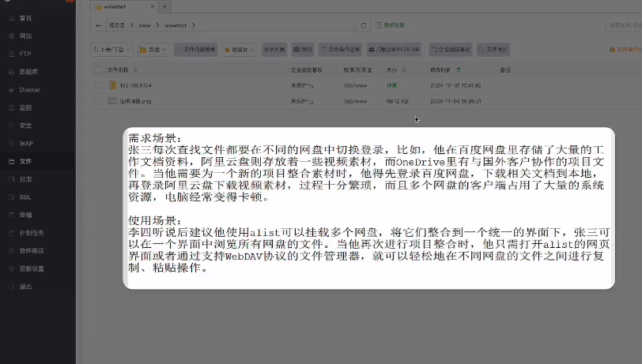Open the 安全 security section
This screenshot has height=364, width=642.
pos(25,126)
